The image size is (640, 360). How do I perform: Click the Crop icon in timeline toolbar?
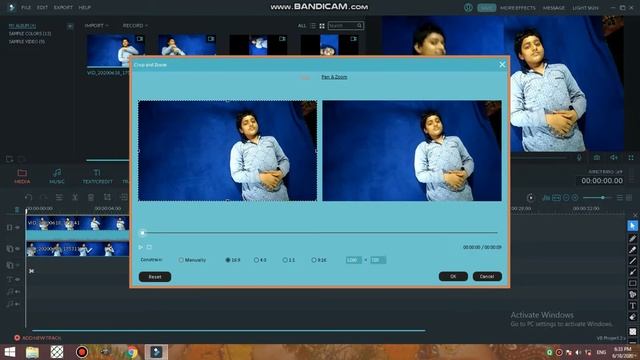tap(107, 198)
